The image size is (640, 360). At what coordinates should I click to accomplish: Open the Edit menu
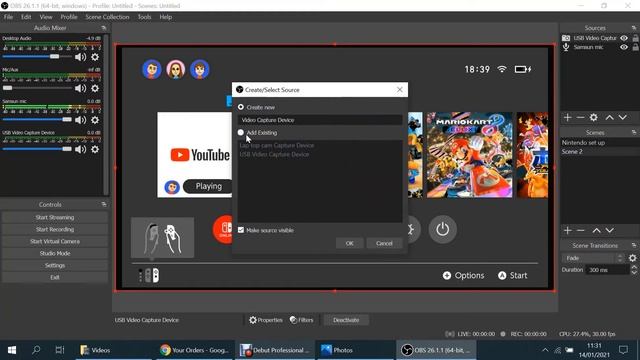coord(26,17)
